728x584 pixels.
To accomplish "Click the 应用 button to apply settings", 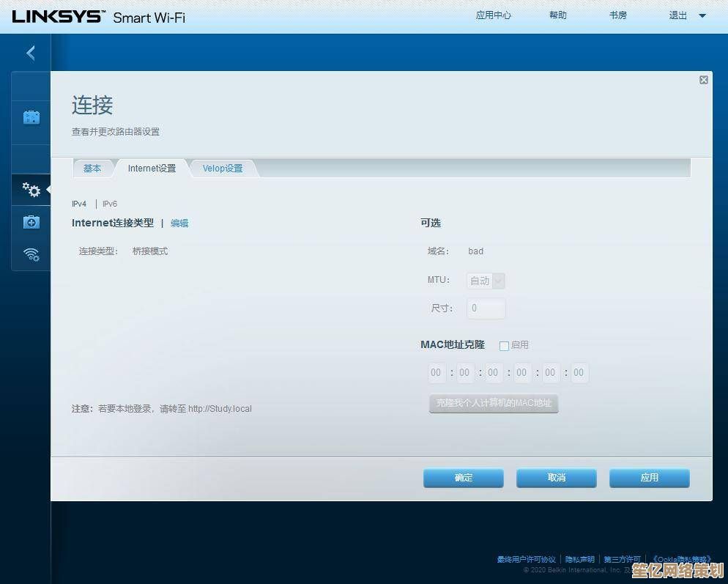I will coord(649,478).
